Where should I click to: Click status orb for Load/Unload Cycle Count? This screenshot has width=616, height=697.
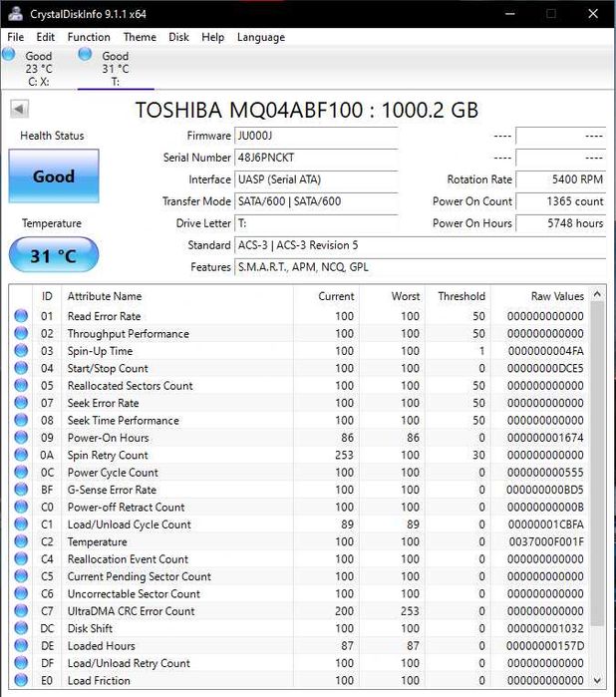pyautogui.click(x=21, y=524)
